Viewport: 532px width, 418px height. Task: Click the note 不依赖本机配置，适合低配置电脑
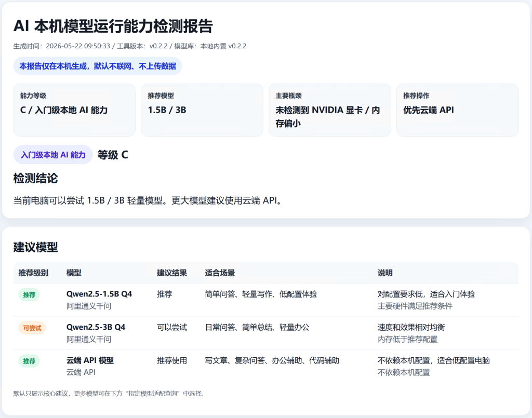[x=434, y=360]
